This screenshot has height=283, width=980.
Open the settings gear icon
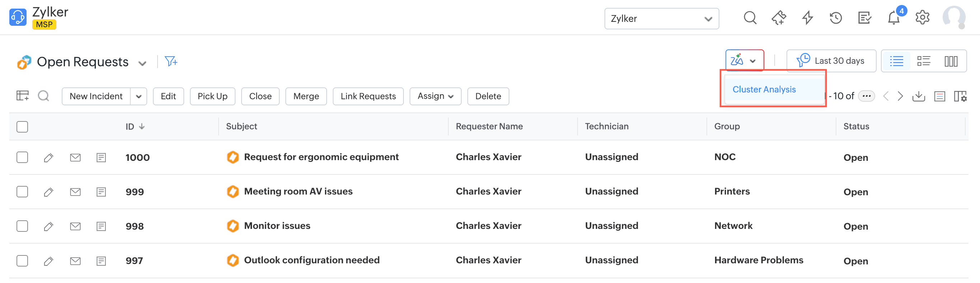point(922,18)
